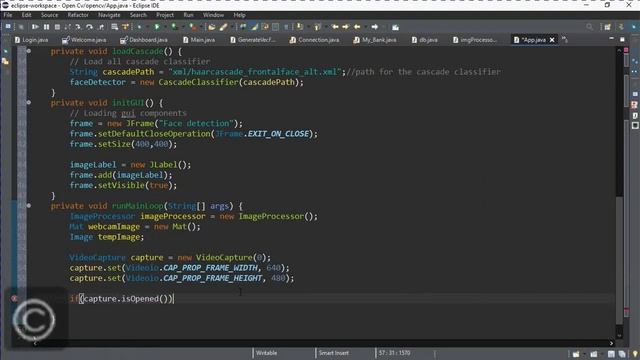This screenshot has width=640, height=360.
Task: Switch to the db.java tab
Action: pos(424,40)
